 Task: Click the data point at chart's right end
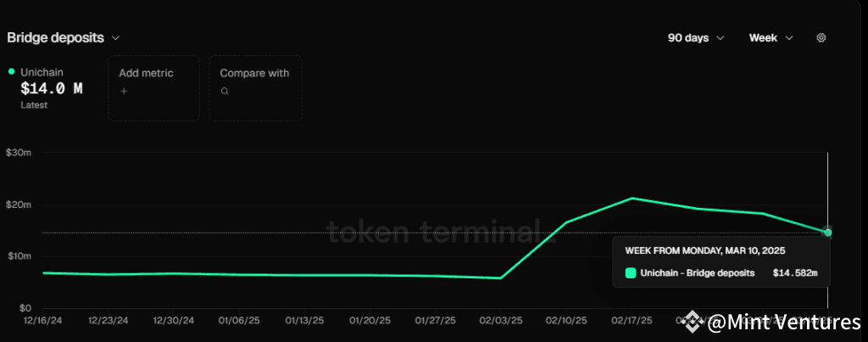click(x=827, y=232)
